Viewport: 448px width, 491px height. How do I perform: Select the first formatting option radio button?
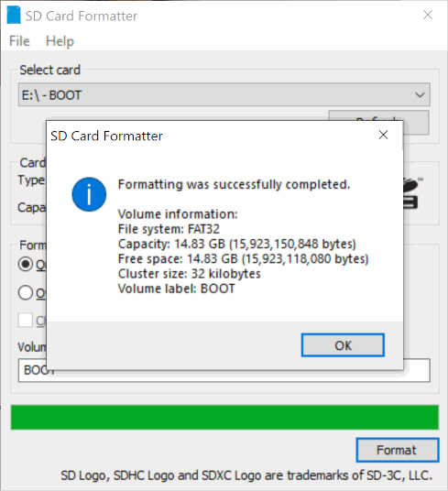click(26, 265)
